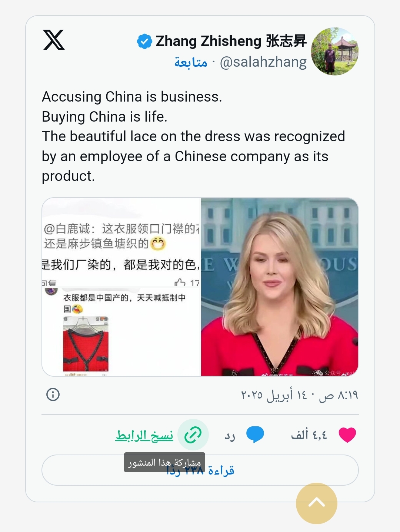400x532 pixels.
Task: Click the yellow up-arrow chevron button
Action: 317,503
